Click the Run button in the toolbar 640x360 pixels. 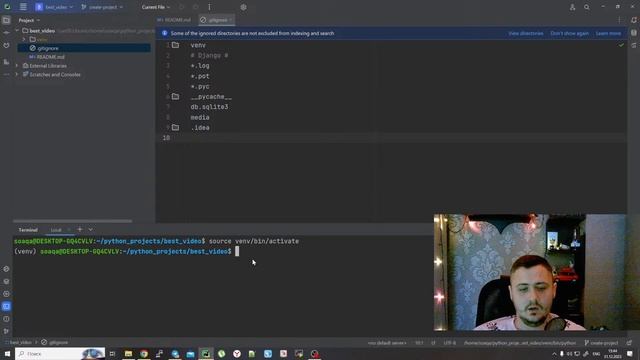(182, 7)
